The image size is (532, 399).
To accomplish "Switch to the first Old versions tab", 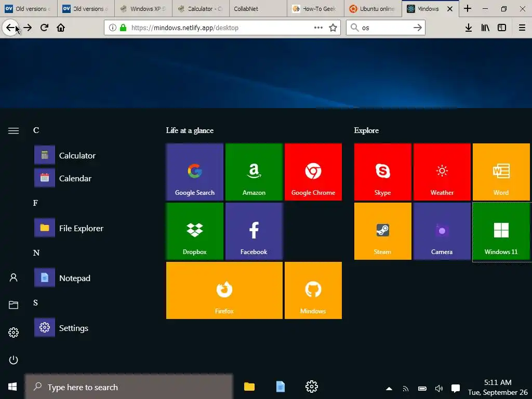I will point(29,8).
